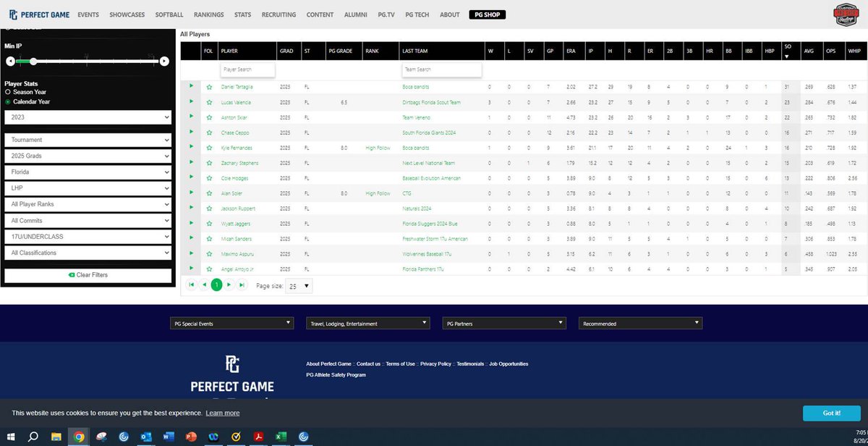The height and width of the screenshot is (446, 868).
Task: Follow Daniel Tartaglia using the star icon
Action: coord(209,86)
